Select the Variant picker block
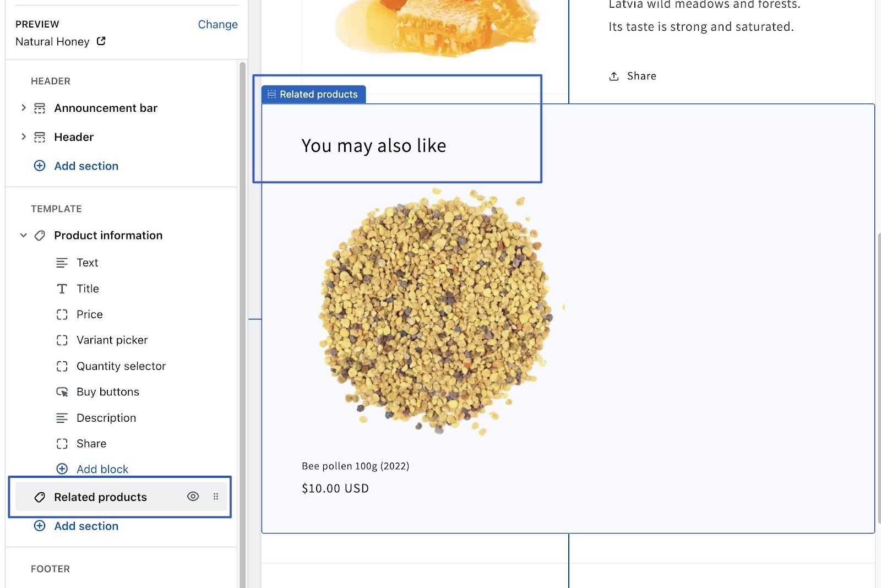Viewport: 881px width, 588px height. tap(112, 340)
